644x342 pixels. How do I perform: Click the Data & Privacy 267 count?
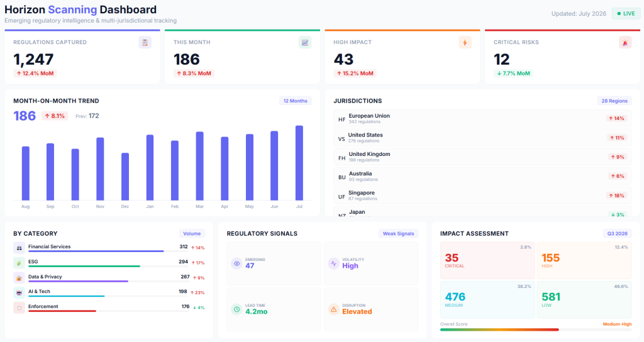186,277
